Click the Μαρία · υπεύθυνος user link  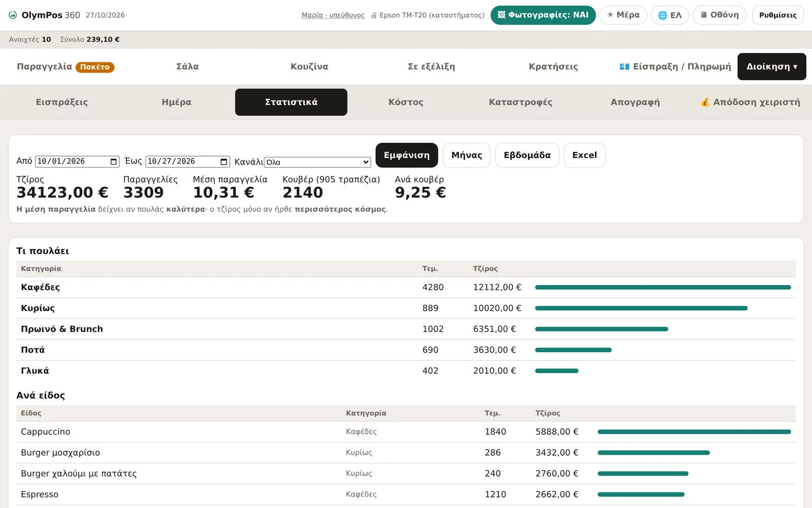click(x=333, y=15)
